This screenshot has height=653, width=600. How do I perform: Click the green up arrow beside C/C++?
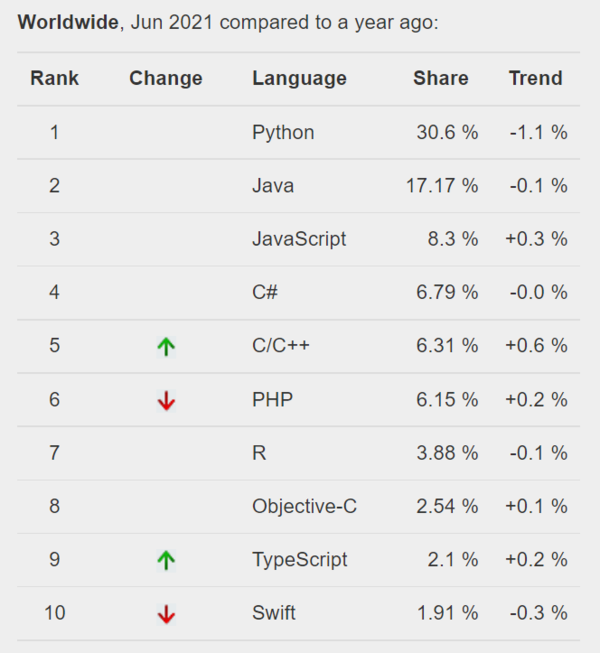pos(166,347)
